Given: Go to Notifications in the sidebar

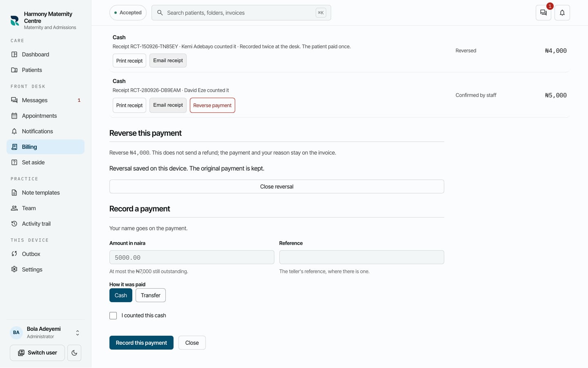Looking at the screenshot, I should tap(45, 131).
